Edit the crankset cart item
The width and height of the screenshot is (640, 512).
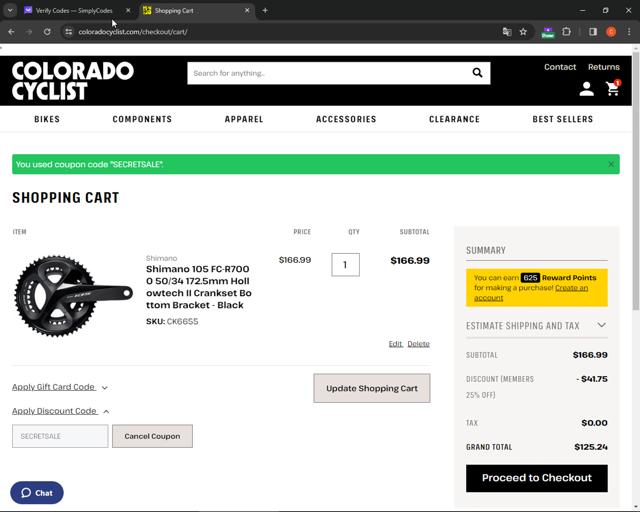(x=395, y=344)
